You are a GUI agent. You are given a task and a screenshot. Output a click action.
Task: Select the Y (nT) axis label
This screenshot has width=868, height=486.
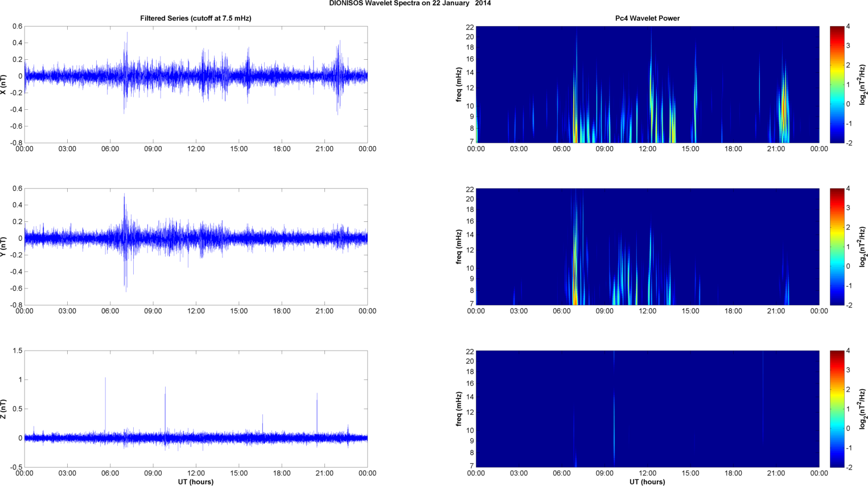pos(4,246)
